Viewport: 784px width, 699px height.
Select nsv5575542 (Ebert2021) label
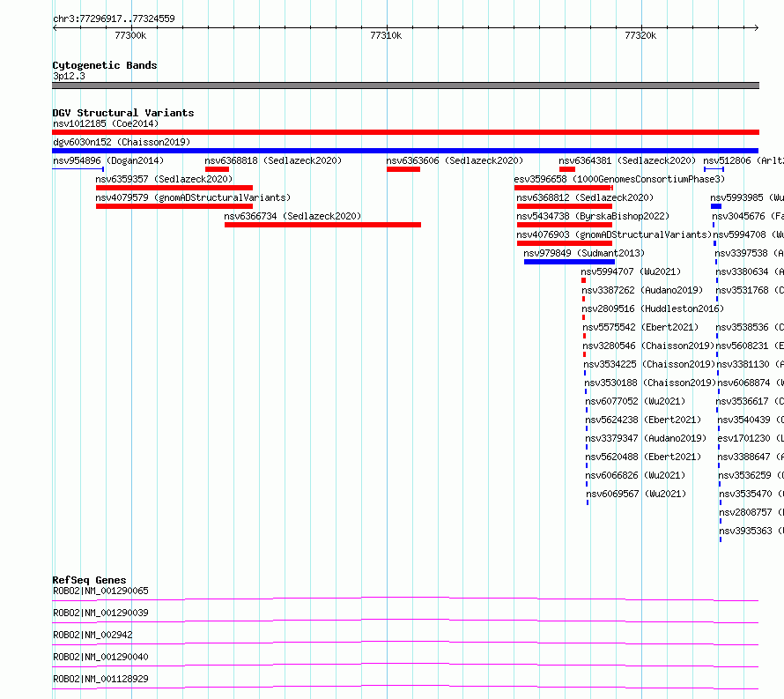[640, 327]
